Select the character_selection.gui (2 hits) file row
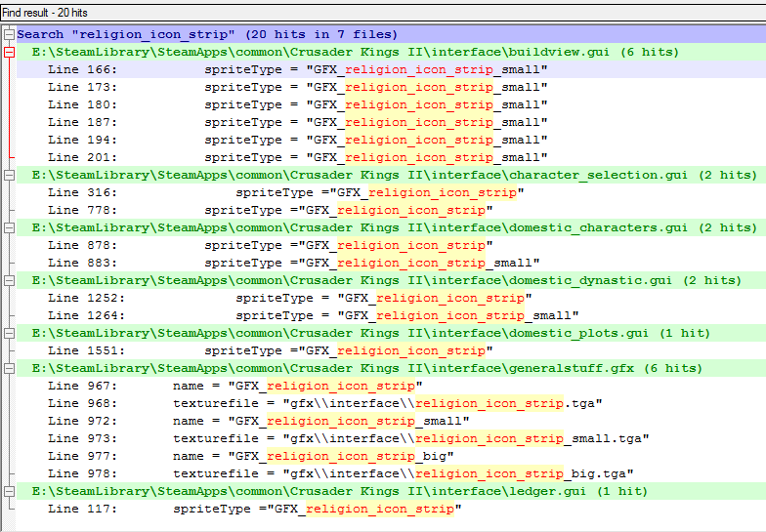The image size is (766, 532). 391,176
